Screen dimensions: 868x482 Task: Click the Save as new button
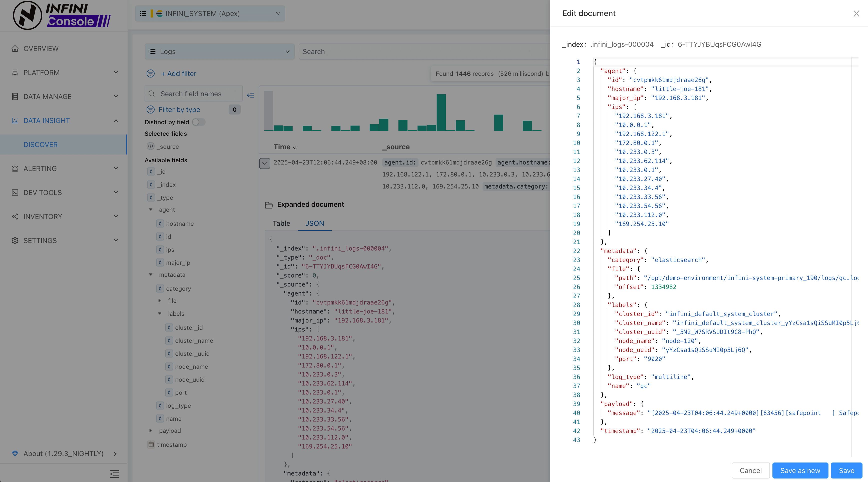(800, 470)
